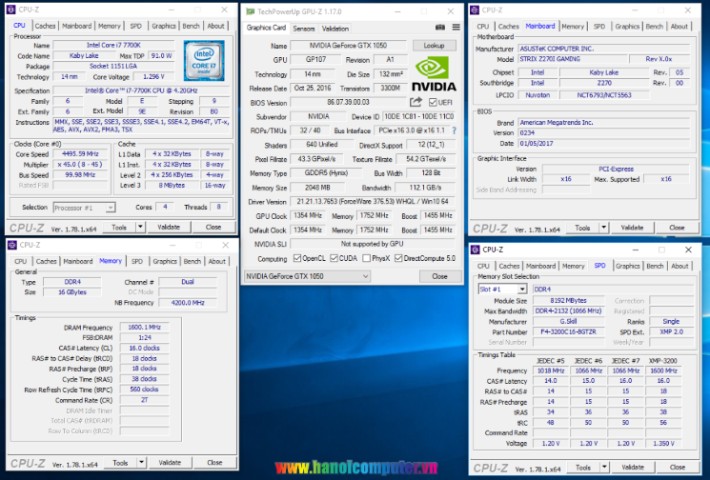The width and height of the screenshot is (710, 480).
Task: Open the Processor #1 selection dropdown
Action: pos(84,208)
